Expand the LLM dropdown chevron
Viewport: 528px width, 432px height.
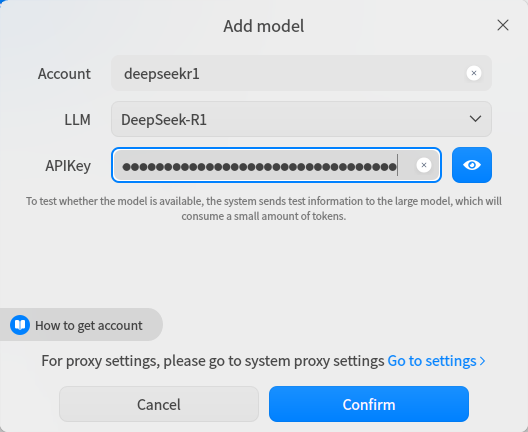tap(475, 119)
